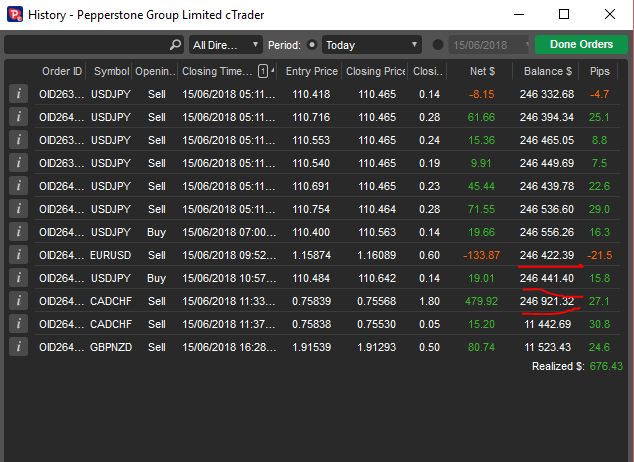Viewport: 634px width, 462px height.
Task: Sort by Opening direction column header
Action: (155, 72)
